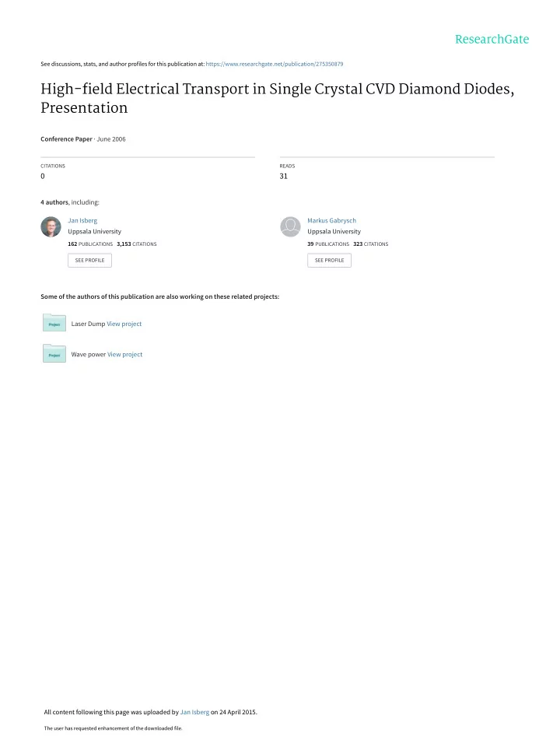Click SEE PROFILE under Markus Gabrysch
The height and width of the screenshot is (747, 560).
[x=329, y=260]
